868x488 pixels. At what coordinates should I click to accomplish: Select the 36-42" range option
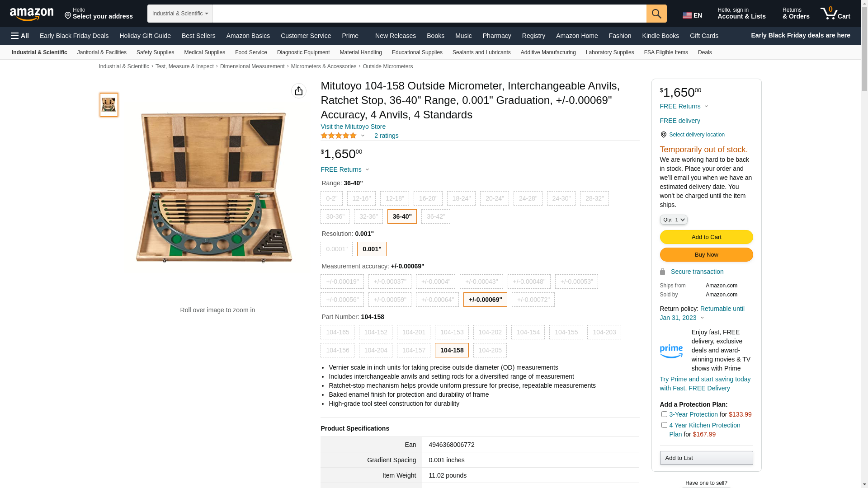(435, 216)
